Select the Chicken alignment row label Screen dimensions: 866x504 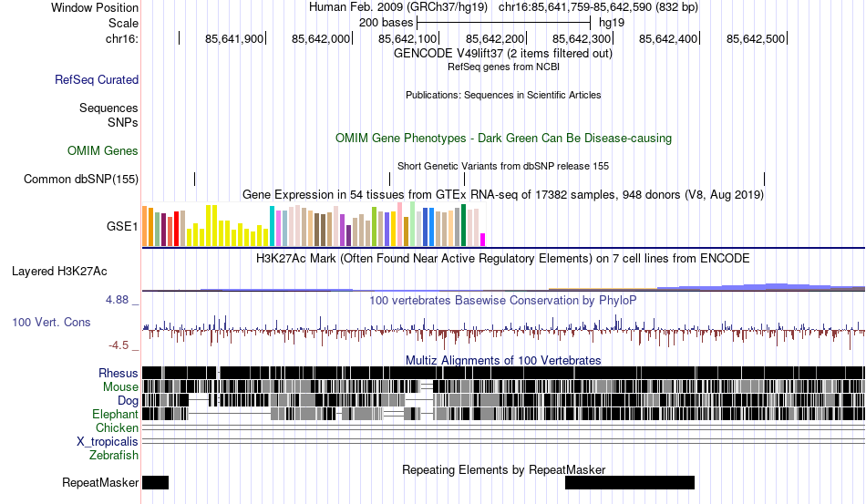pyautogui.click(x=117, y=427)
